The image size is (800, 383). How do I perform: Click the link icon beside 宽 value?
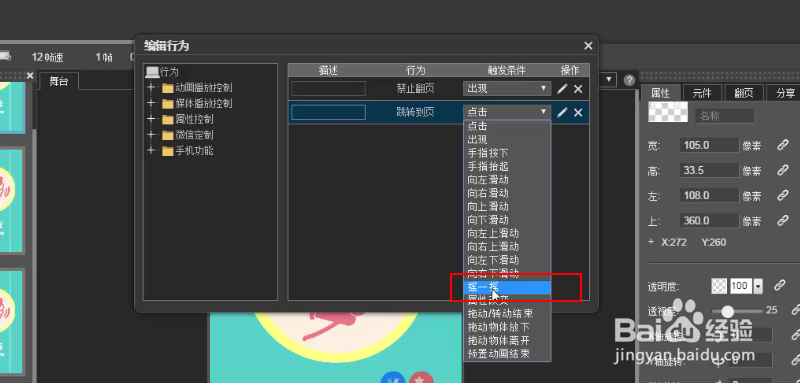pyautogui.click(x=783, y=145)
